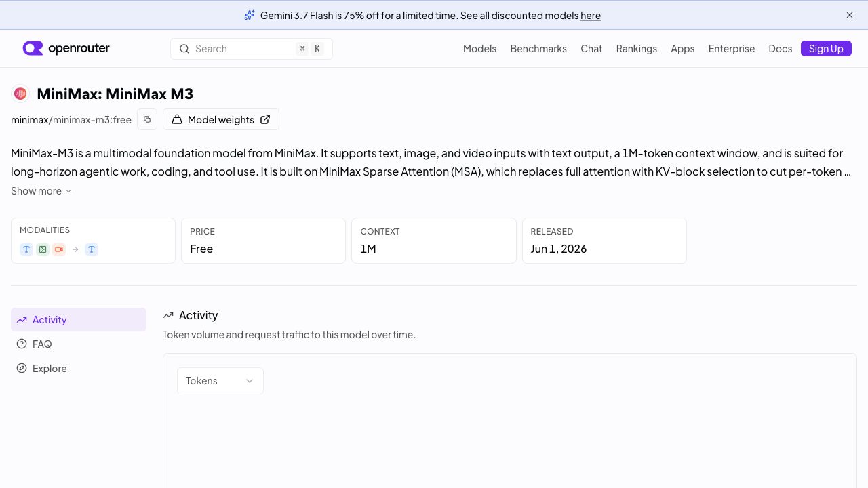Click the Sign Up button
868x488 pixels.
[x=826, y=49]
